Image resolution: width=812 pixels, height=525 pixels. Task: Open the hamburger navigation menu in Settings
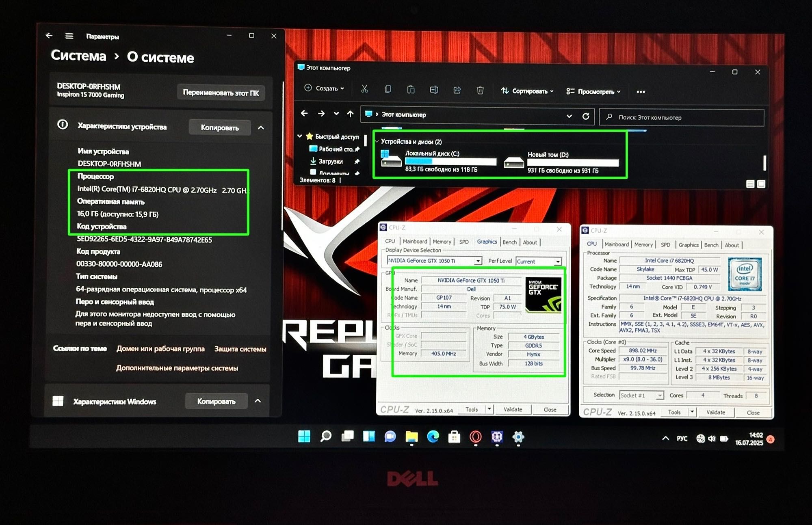[x=69, y=36]
